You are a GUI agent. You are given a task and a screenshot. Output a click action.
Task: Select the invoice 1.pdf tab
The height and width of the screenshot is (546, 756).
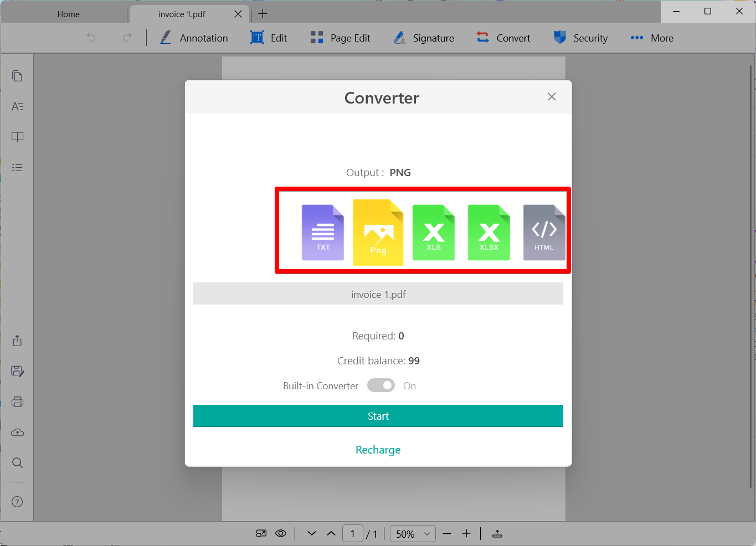pyautogui.click(x=182, y=14)
